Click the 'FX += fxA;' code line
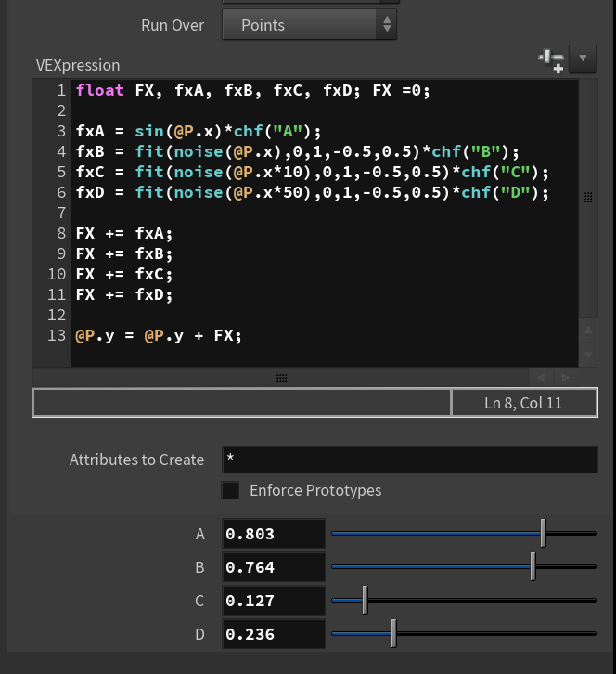616x674 pixels. [x=124, y=233]
